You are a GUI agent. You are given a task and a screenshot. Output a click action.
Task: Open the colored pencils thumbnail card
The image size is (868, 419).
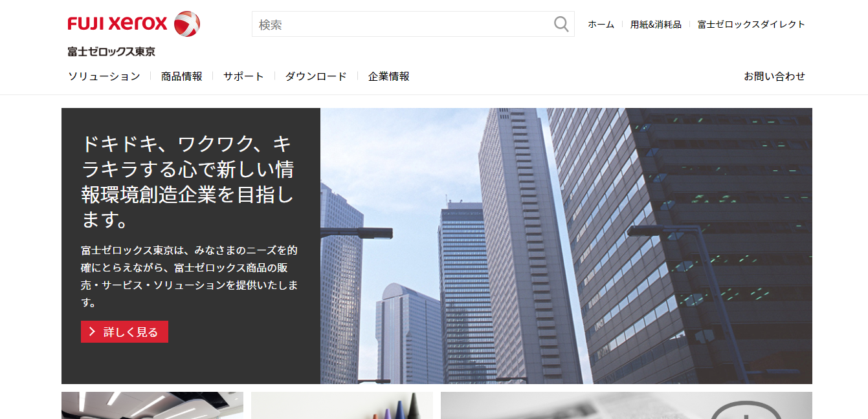pyautogui.click(x=342, y=405)
